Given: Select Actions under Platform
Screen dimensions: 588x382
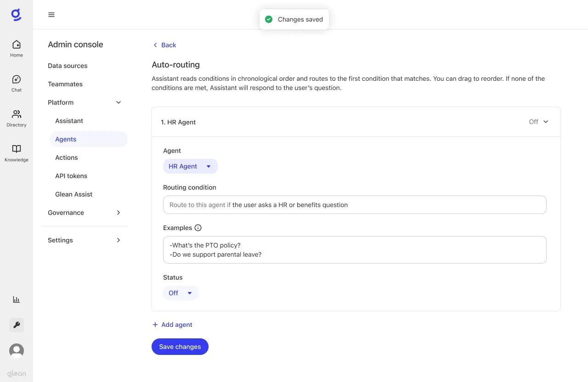Looking at the screenshot, I should [67, 157].
